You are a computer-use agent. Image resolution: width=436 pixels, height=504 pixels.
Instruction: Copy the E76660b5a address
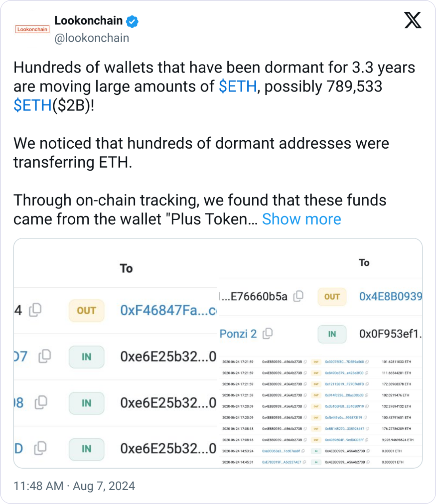point(298,296)
